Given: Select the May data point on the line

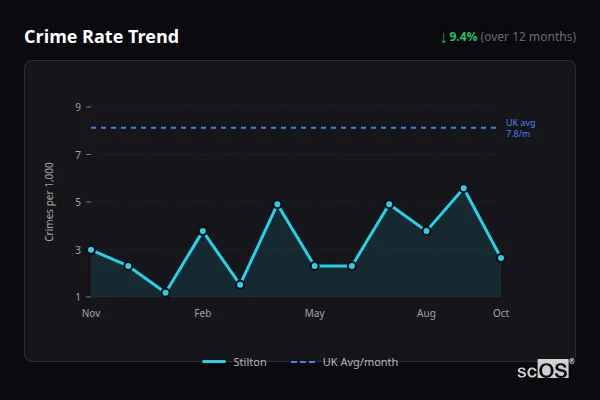Looking at the screenshot, I should 315,266.
